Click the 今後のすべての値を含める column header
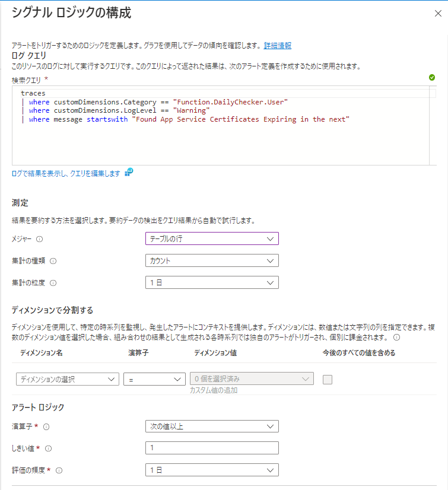Viewport: 448px width, 490px height. point(359,353)
